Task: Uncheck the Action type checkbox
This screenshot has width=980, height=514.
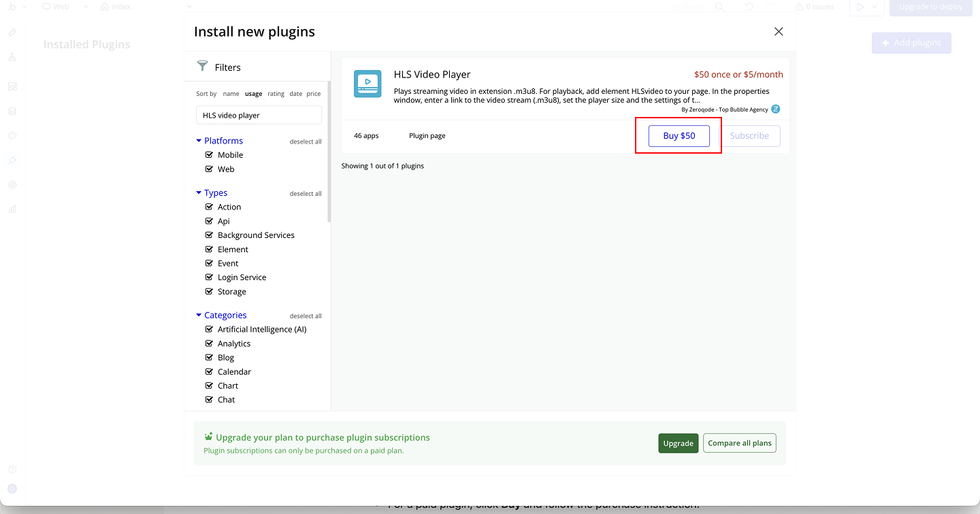Action: tap(210, 207)
